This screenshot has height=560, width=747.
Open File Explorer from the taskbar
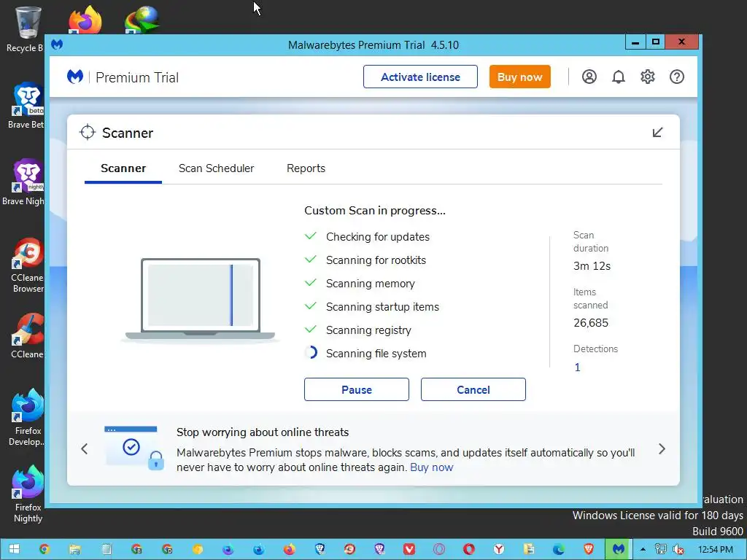pyautogui.click(x=75, y=549)
